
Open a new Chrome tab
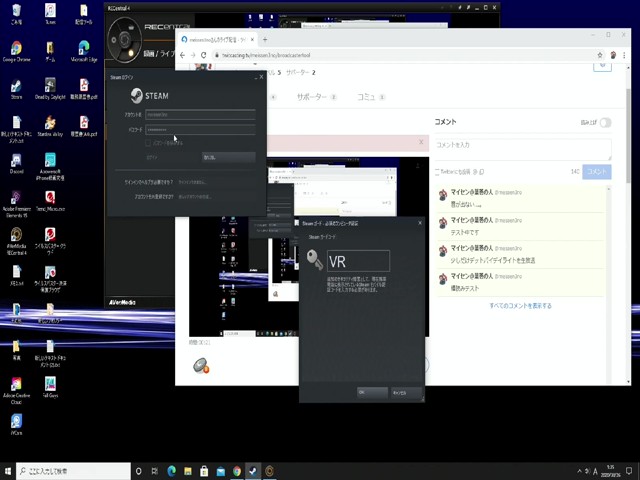point(265,40)
